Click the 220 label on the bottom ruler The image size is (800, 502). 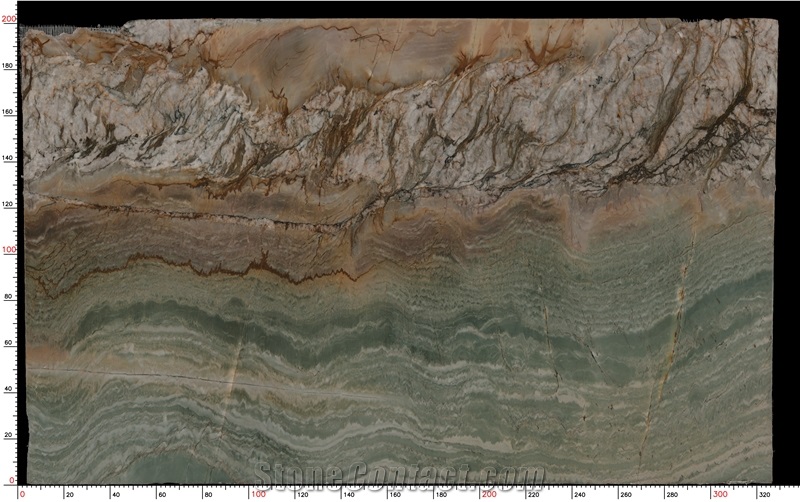(533, 494)
